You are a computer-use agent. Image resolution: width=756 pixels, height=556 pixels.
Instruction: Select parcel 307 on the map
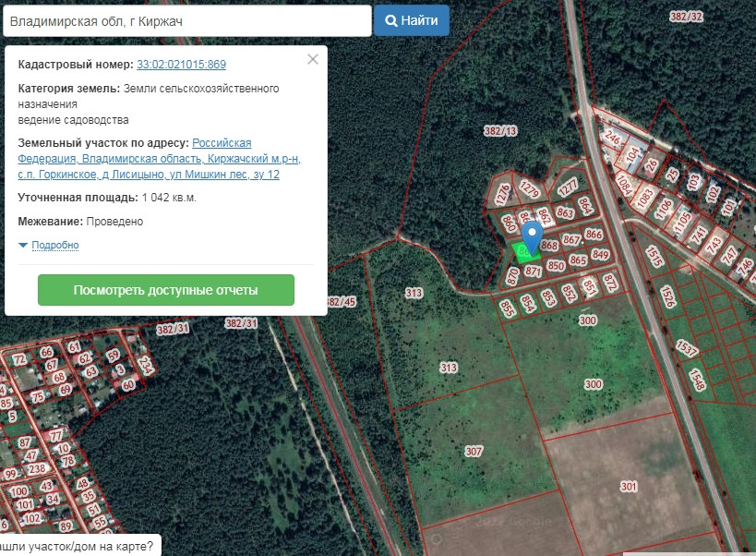click(x=474, y=452)
